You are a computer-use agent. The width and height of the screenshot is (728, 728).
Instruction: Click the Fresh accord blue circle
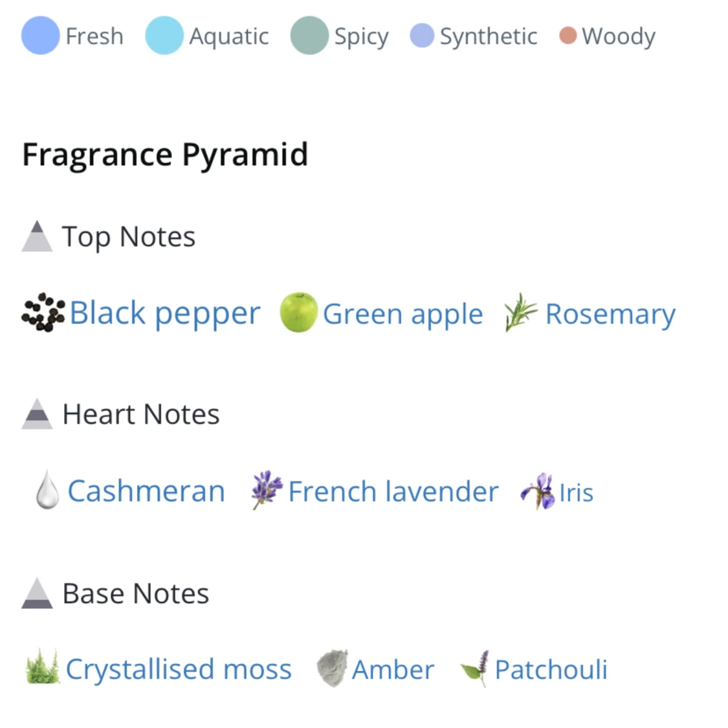point(40,36)
